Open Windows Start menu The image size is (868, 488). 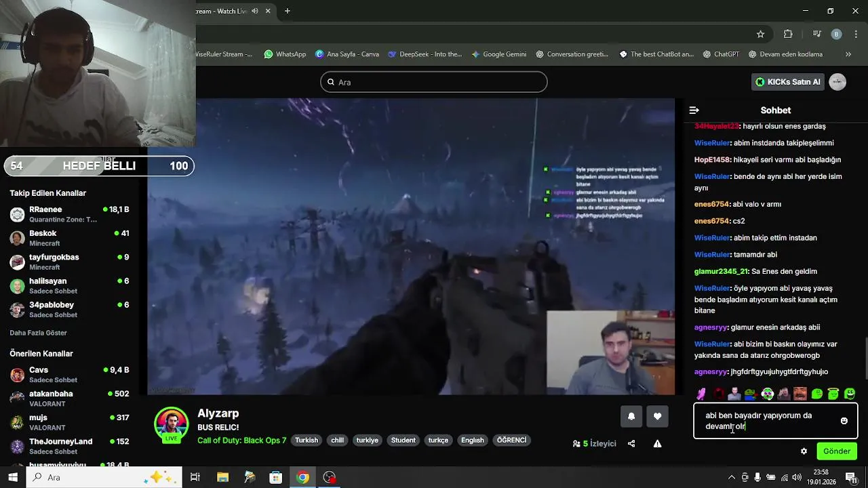tap(13, 477)
